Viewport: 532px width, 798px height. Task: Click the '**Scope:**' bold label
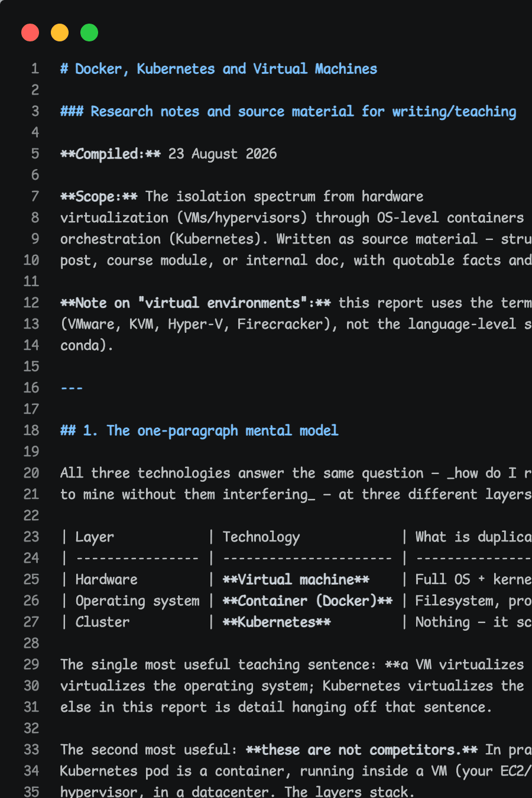click(x=99, y=196)
